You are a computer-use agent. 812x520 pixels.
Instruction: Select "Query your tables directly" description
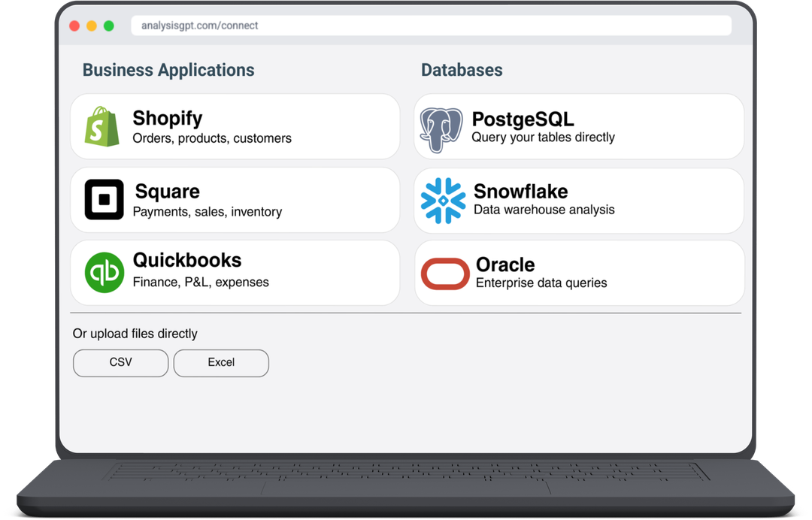click(543, 138)
